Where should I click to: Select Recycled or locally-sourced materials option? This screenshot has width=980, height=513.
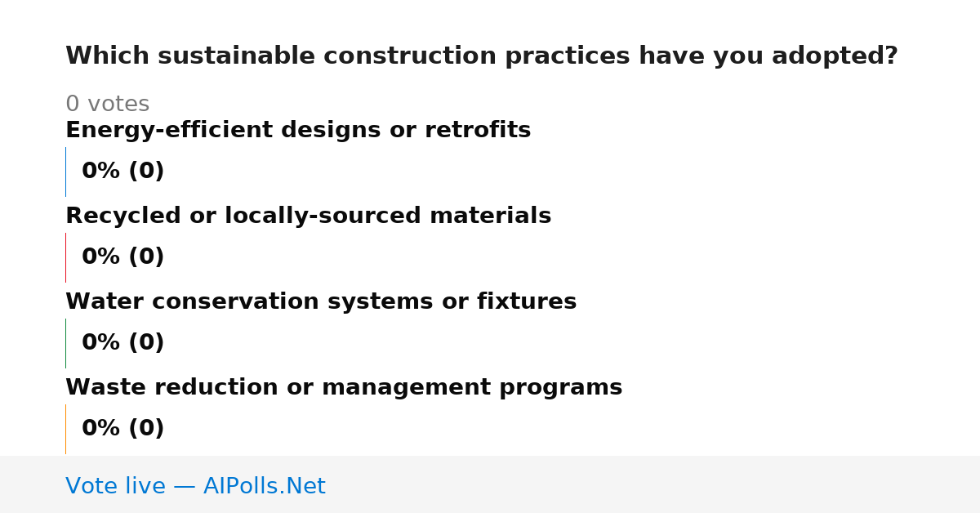click(308, 216)
